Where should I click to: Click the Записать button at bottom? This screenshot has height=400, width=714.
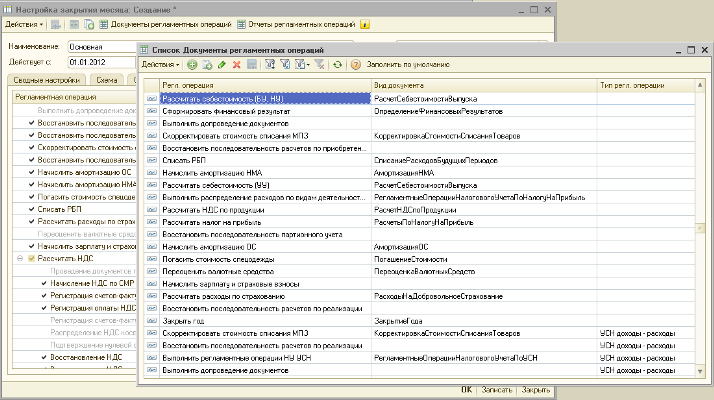point(497,390)
